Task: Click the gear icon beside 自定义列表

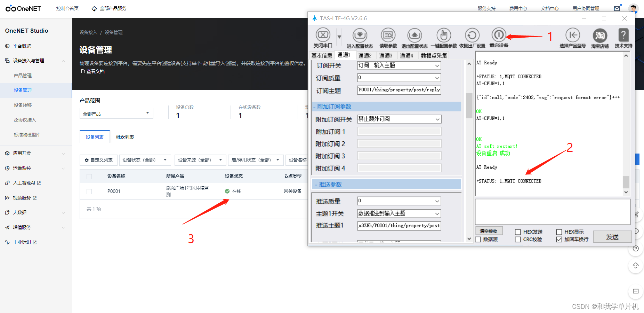Action: click(87, 160)
